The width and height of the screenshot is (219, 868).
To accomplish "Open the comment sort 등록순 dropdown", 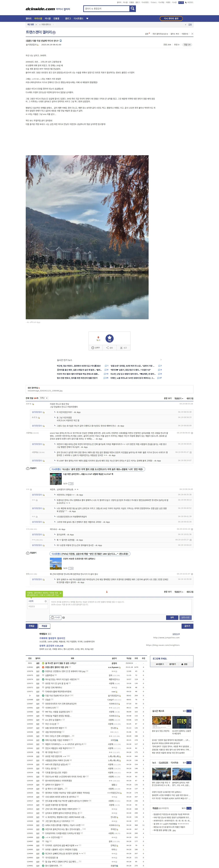I will [x=44, y=398].
